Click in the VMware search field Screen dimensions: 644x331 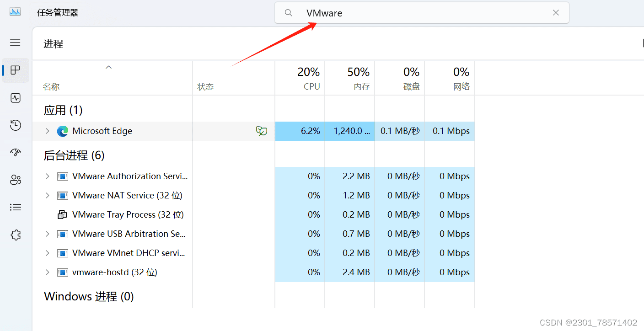[422, 13]
